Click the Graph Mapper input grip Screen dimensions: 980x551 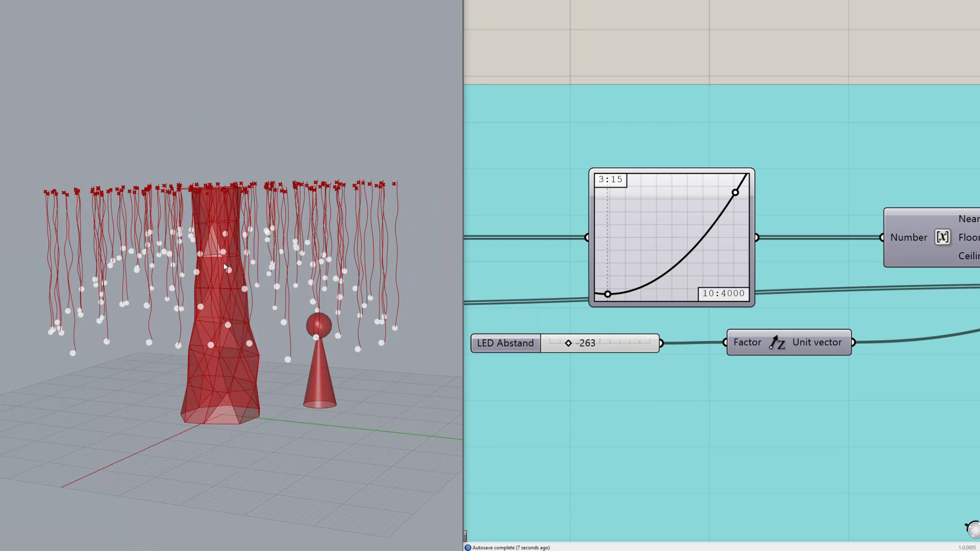[x=587, y=237]
